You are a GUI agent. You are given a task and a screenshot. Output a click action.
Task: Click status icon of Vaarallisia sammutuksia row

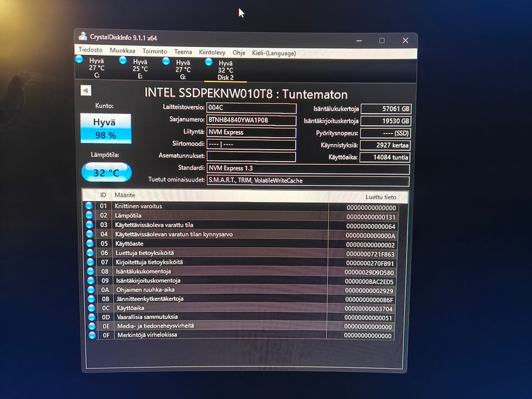tap(91, 317)
